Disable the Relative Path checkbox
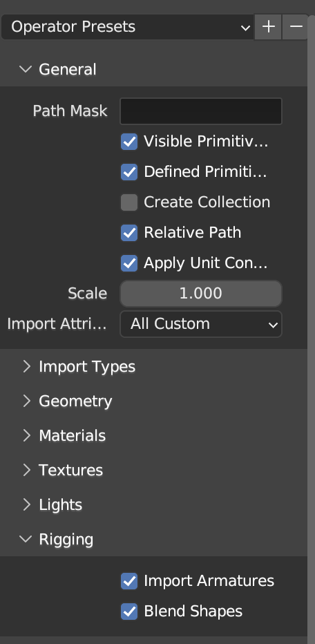This screenshot has height=644, width=315. tap(129, 233)
